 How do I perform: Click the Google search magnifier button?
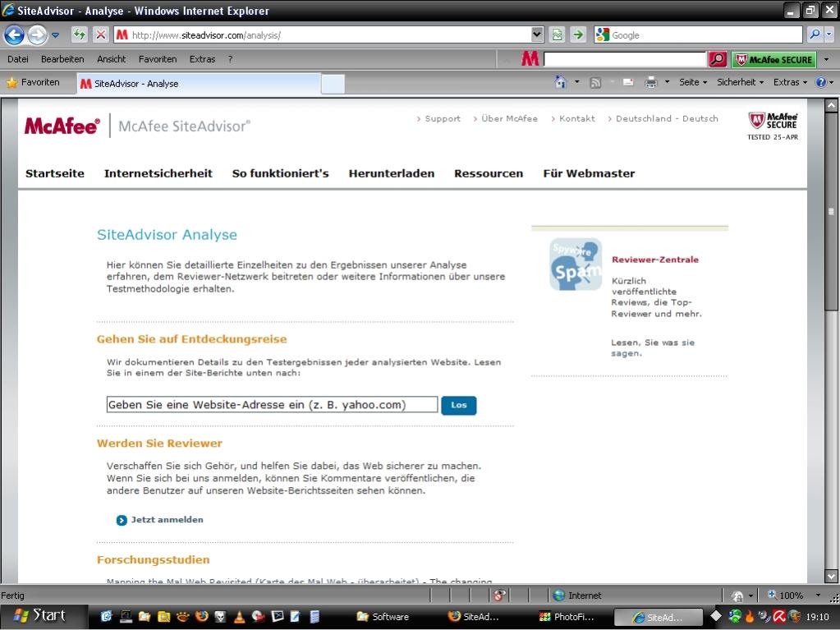click(815, 34)
